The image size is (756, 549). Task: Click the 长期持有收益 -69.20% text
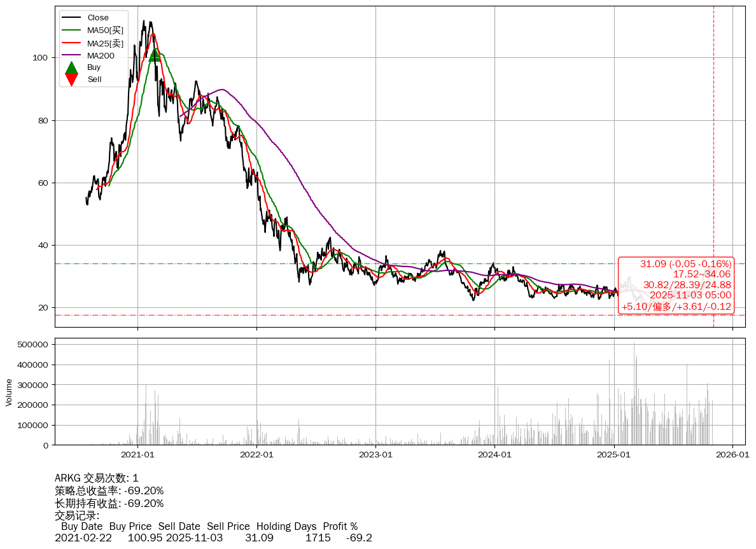point(109,503)
